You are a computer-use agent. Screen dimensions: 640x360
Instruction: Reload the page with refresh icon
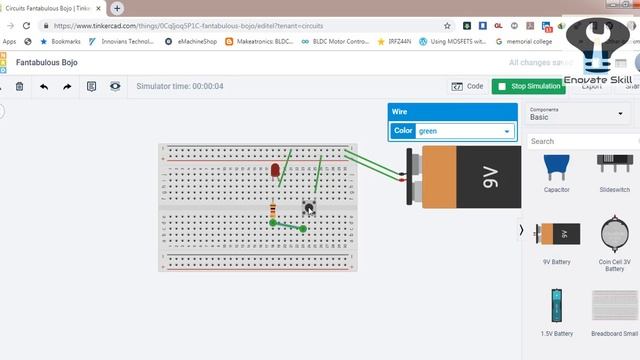(27, 26)
